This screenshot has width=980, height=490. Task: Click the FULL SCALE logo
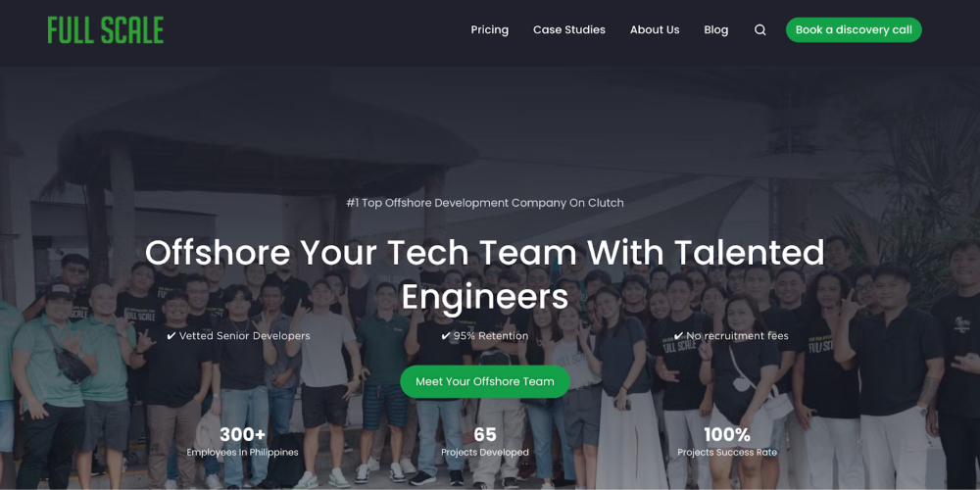106,30
